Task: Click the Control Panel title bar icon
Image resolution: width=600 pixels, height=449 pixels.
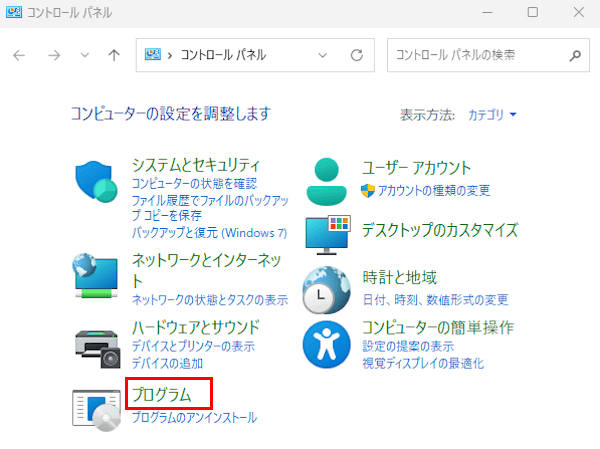Action: 14,12
